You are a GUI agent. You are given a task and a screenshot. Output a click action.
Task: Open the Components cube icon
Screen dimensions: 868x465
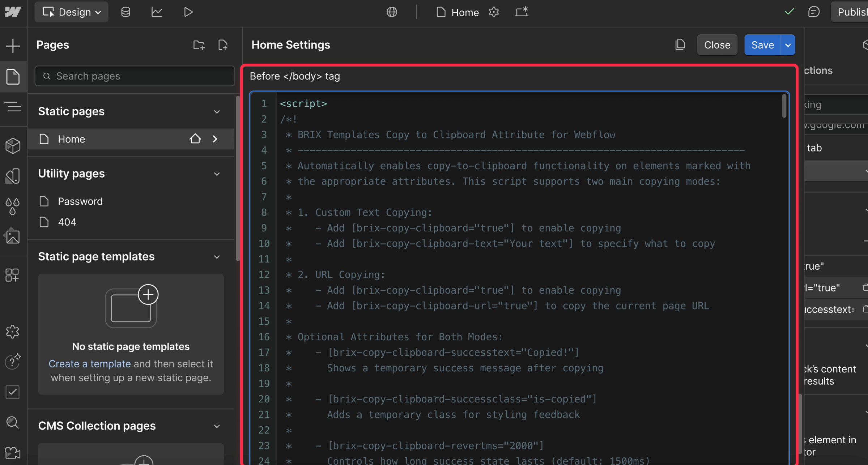tap(13, 145)
